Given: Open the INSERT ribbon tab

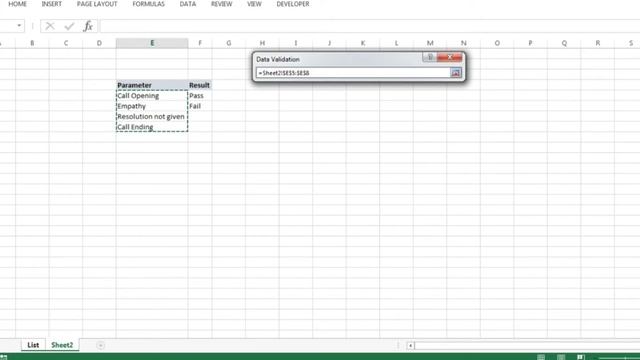Looking at the screenshot, I should (51, 4).
